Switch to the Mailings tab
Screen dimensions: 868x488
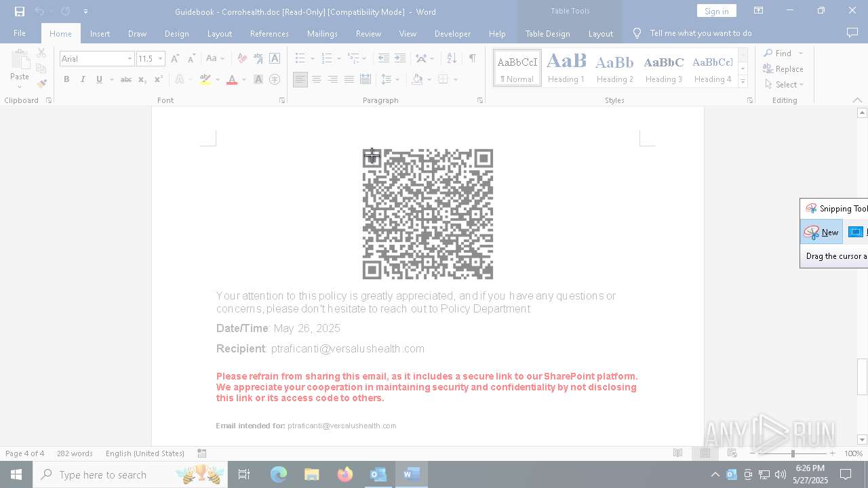(x=322, y=33)
